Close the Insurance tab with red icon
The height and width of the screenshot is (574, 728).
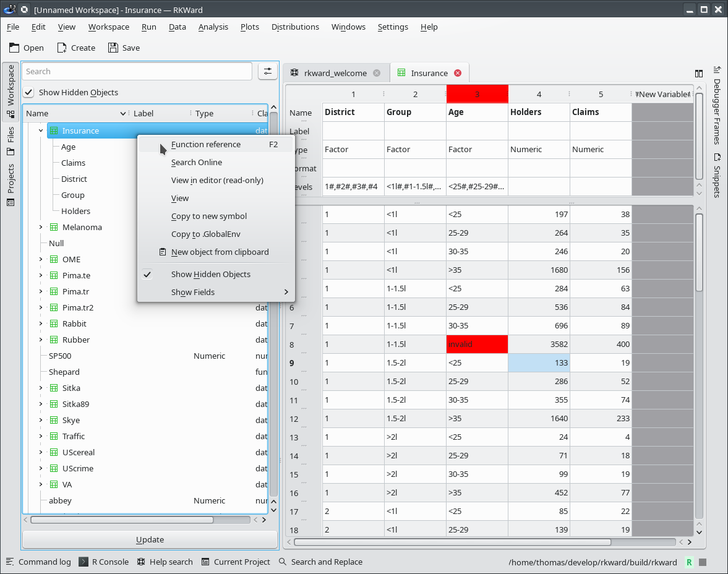(x=458, y=73)
